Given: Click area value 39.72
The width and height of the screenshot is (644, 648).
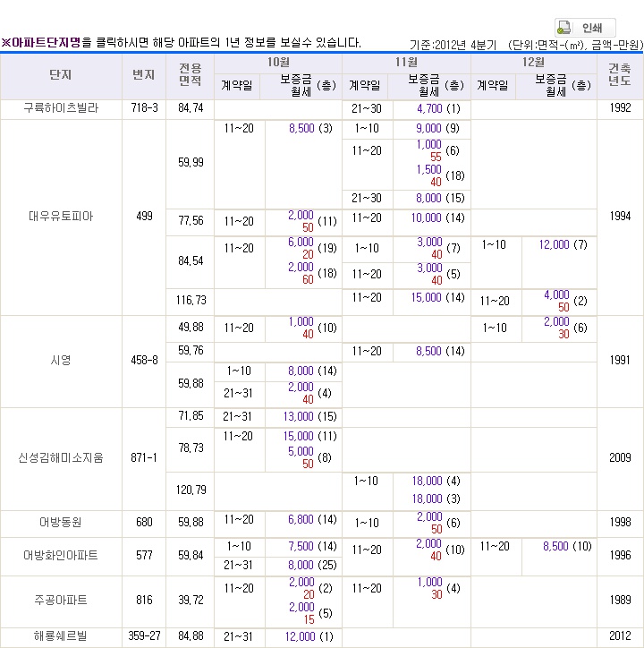Looking at the screenshot, I should [x=191, y=600].
